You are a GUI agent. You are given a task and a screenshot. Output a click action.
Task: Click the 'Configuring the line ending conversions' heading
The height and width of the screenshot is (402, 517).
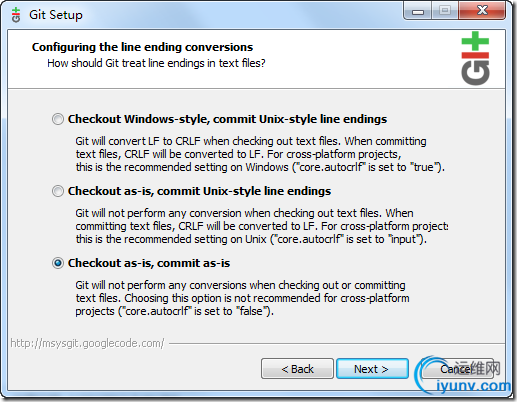tap(142, 47)
